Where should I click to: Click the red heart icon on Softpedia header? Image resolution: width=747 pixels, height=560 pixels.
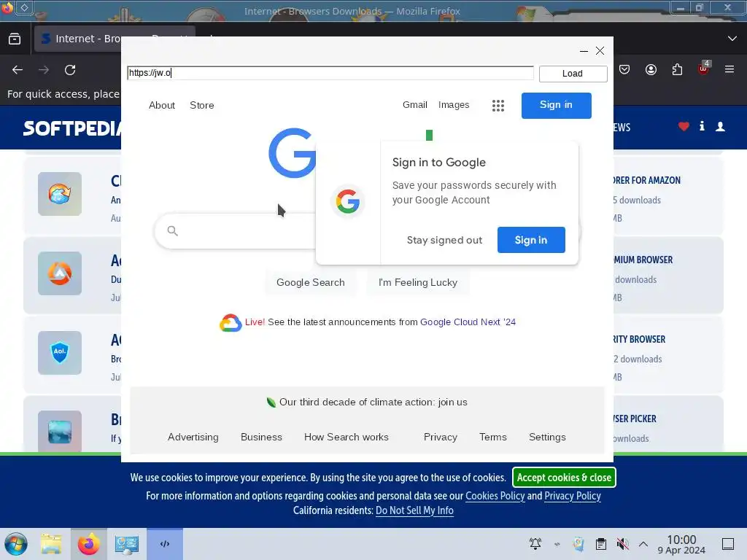[684, 127]
